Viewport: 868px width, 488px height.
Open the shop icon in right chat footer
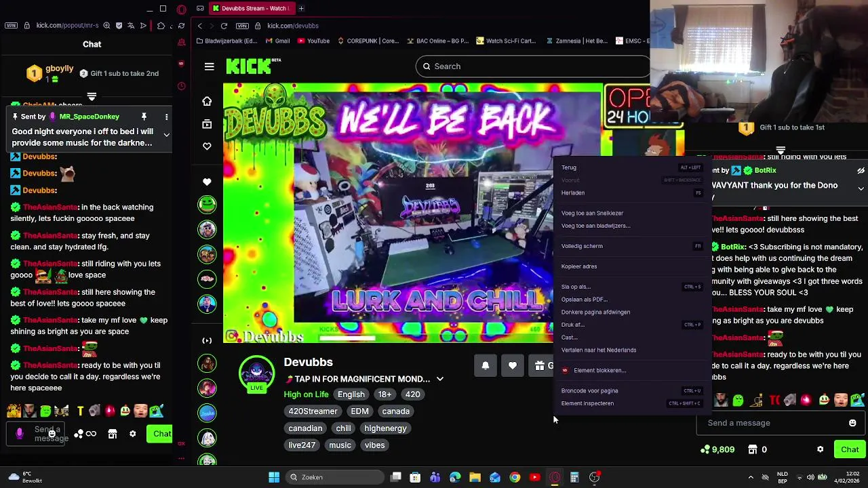click(x=753, y=449)
